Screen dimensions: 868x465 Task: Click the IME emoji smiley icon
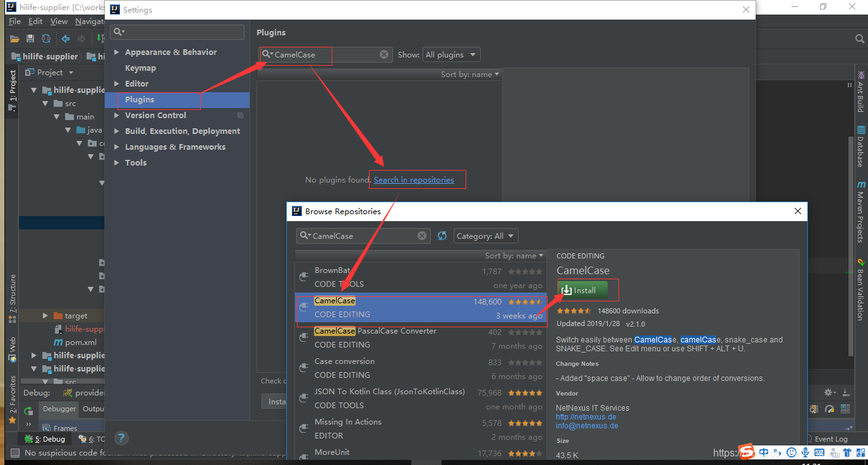[792, 452]
